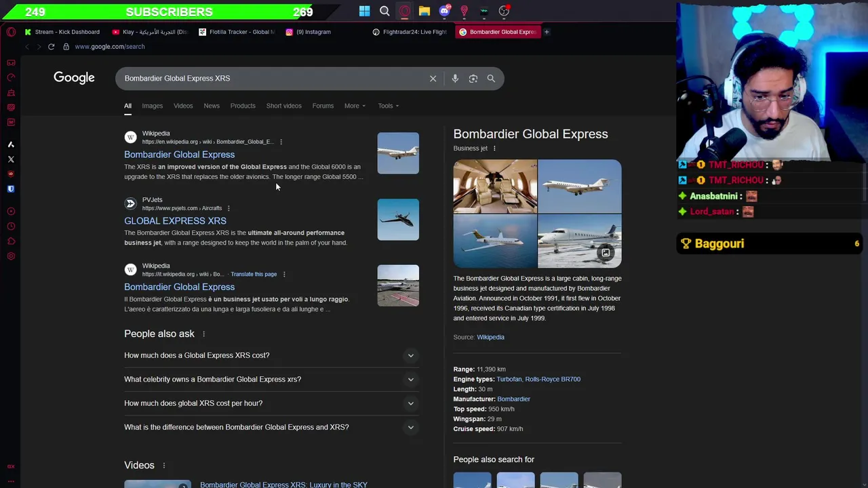Open Videos section options menu
This screenshot has width=868, height=488.
163,466
